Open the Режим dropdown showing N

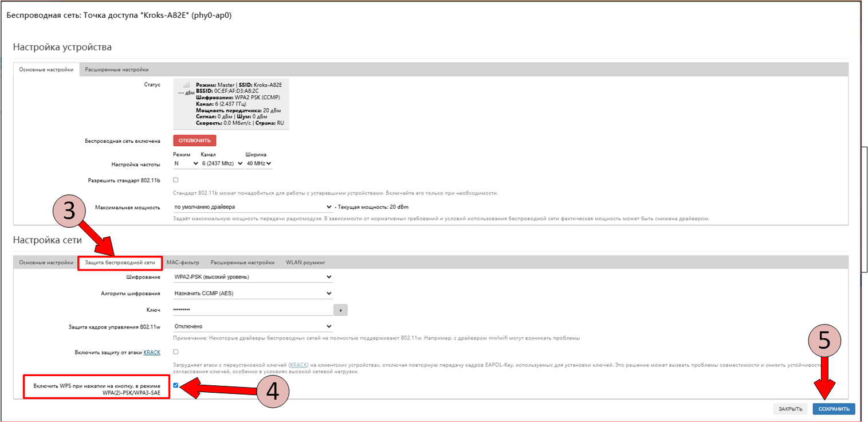tap(186, 164)
